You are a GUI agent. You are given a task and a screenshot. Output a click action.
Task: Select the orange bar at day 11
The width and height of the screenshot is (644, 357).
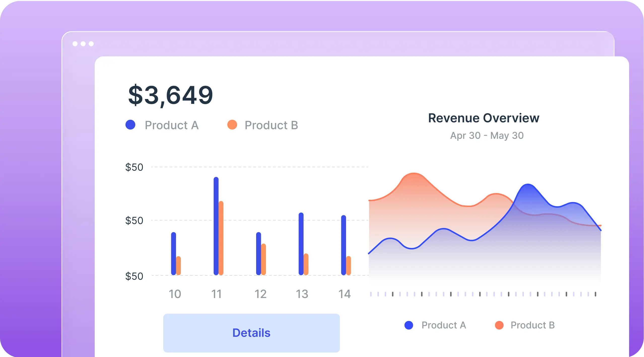click(221, 238)
